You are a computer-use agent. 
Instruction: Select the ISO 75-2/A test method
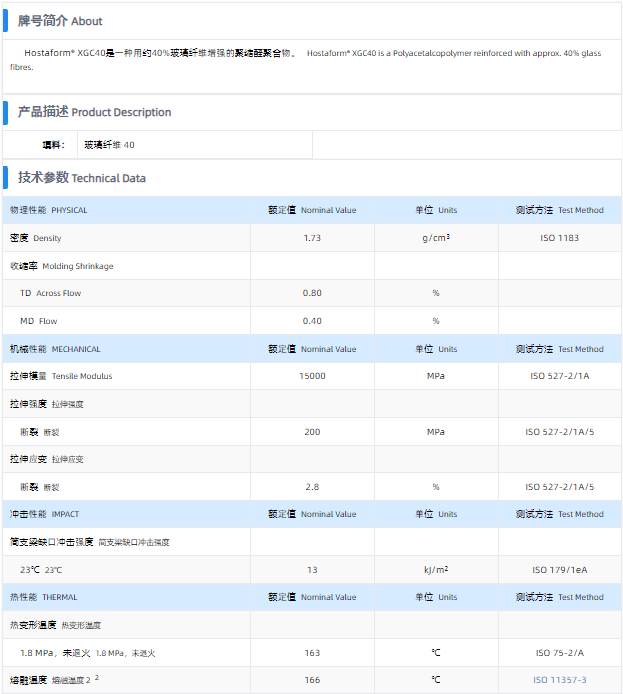(x=560, y=653)
